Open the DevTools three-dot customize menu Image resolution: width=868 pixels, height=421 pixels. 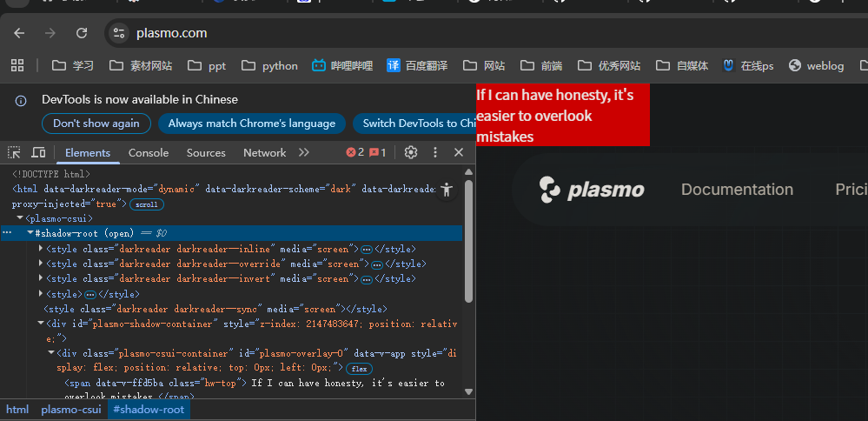tap(435, 152)
